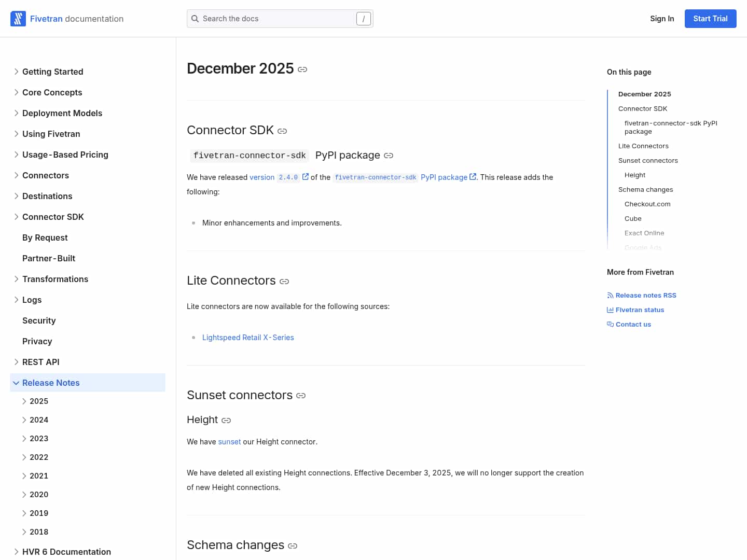Click the Fivetran logo icon
Viewport: 747px width, 560px height.
pyautogui.click(x=18, y=19)
